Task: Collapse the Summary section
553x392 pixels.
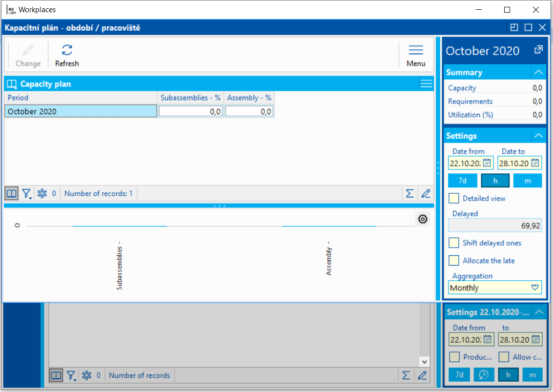Action: (x=538, y=72)
